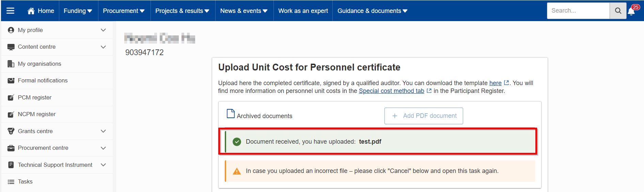
Task: Open the Special cost method tab link
Action: tap(392, 91)
